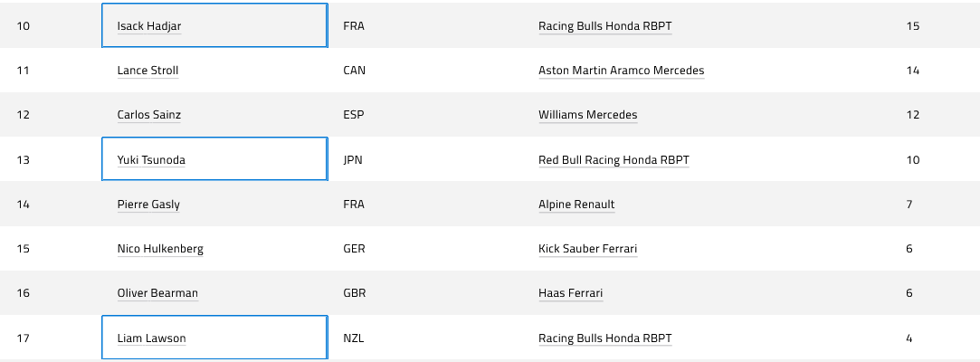Click Aston Martin Aramco Mercedes team
The width and height of the screenshot is (980, 362).
(622, 71)
